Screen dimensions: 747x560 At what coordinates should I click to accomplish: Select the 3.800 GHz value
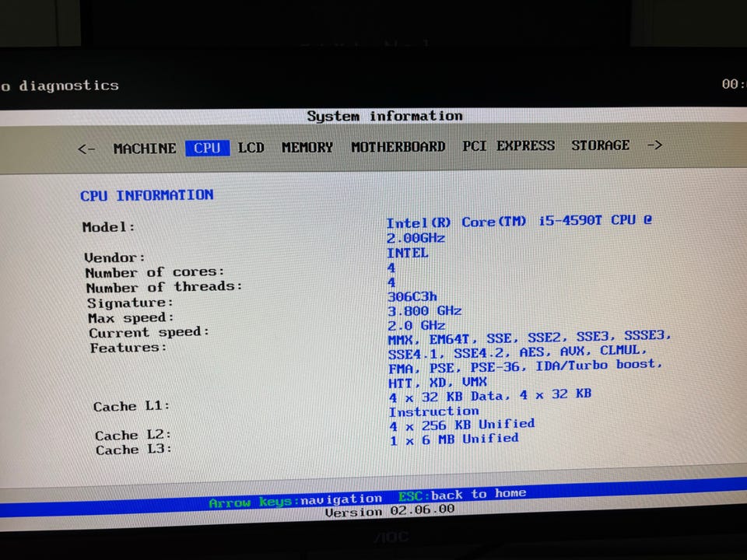click(425, 311)
